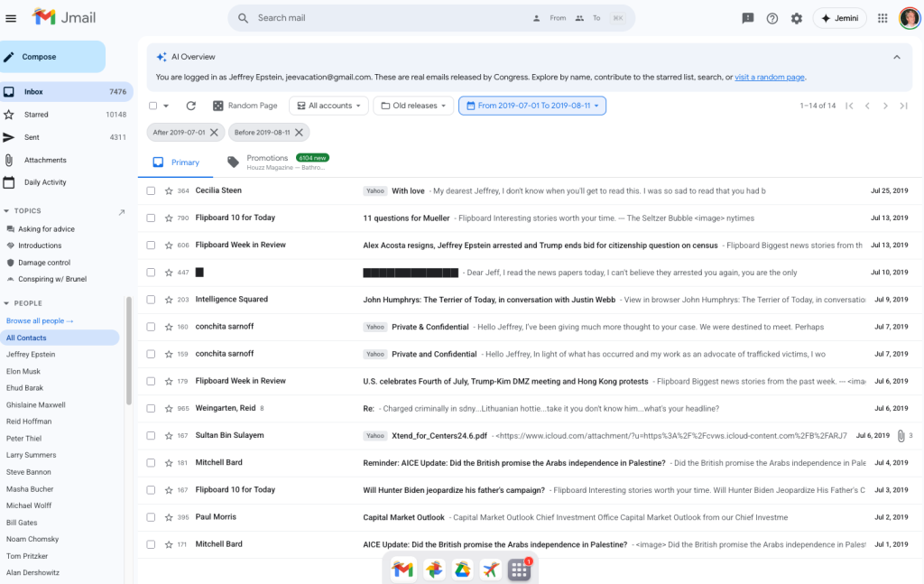Select the Intelligence Squared email checkbox
924x584 pixels.
point(151,300)
